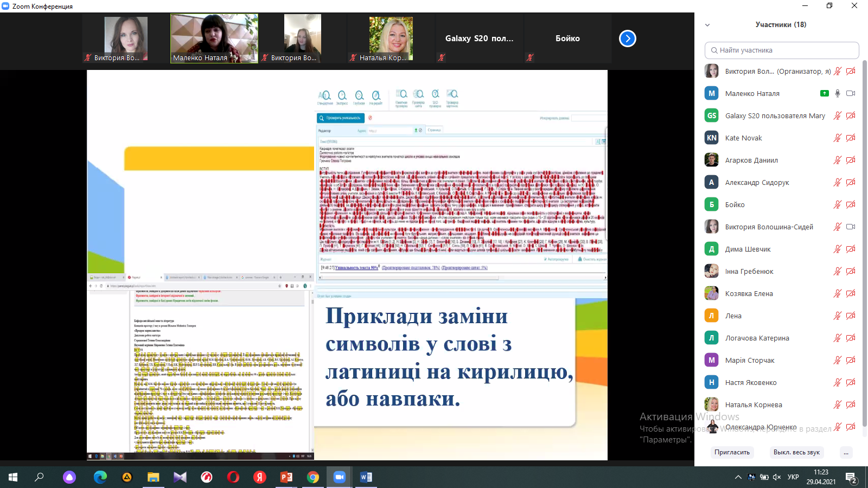Click the next participants arrow in video strip
This screenshot has width=868, height=488.
(x=627, y=38)
